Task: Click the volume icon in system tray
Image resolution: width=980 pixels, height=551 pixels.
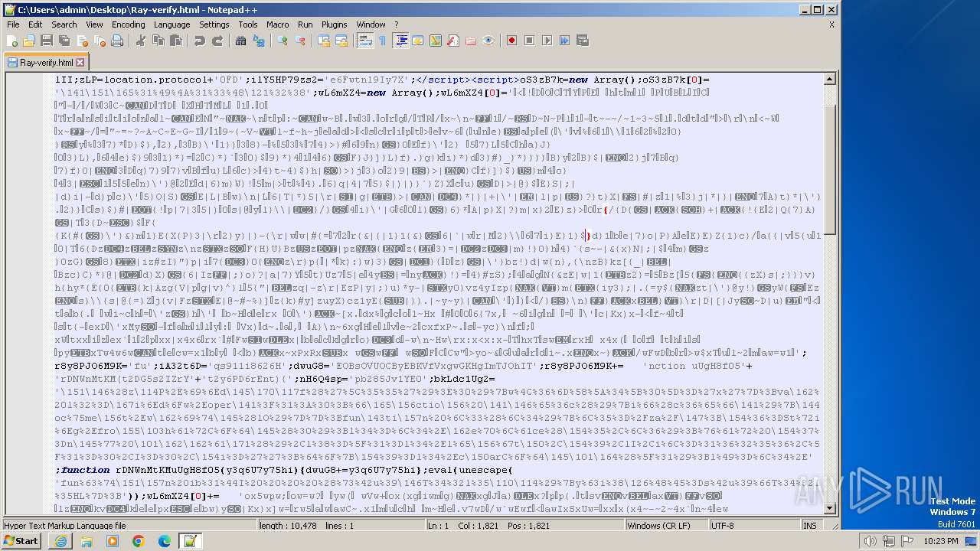Action: tap(870, 541)
